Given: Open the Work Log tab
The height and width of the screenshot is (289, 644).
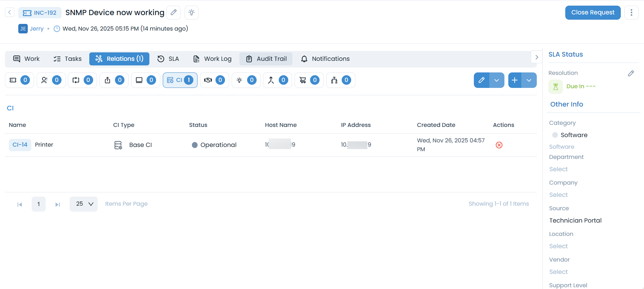Looking at the screenshot, I should 212,59.
